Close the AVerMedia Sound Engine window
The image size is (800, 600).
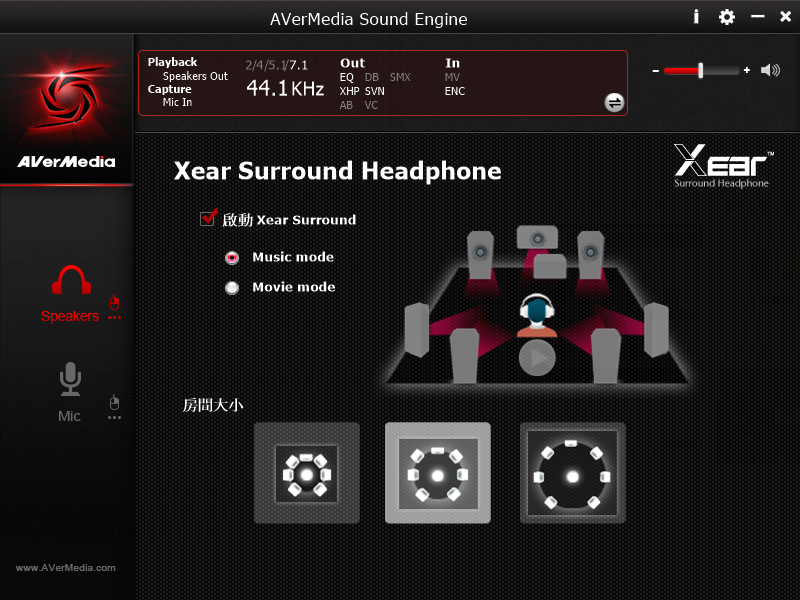786,17
